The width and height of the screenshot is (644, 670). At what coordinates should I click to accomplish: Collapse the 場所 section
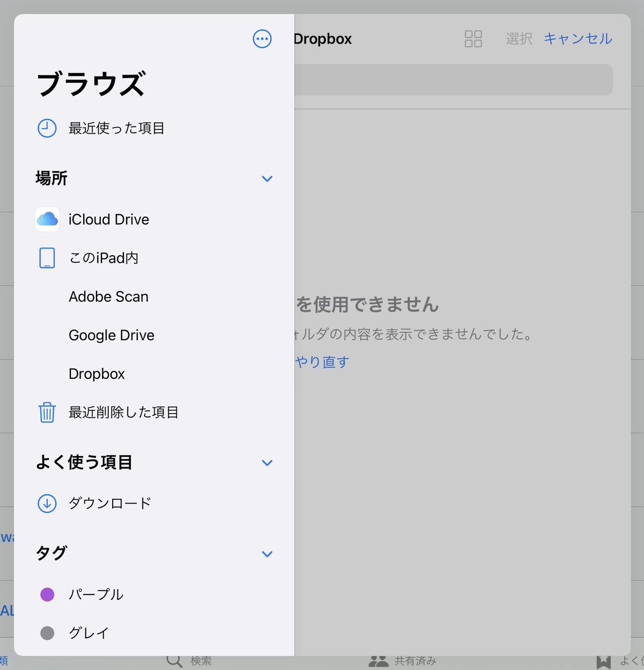[x=267, y=179]
